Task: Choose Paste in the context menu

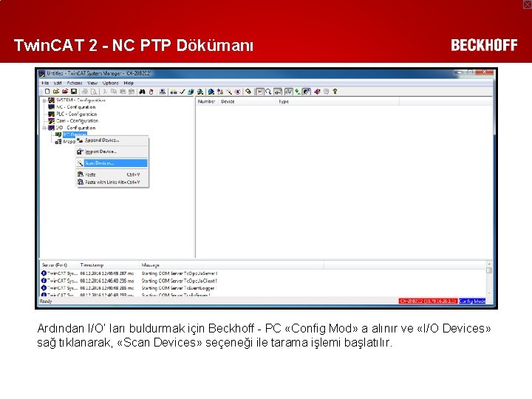Action: pyautogui.click(x=112, y=174)
